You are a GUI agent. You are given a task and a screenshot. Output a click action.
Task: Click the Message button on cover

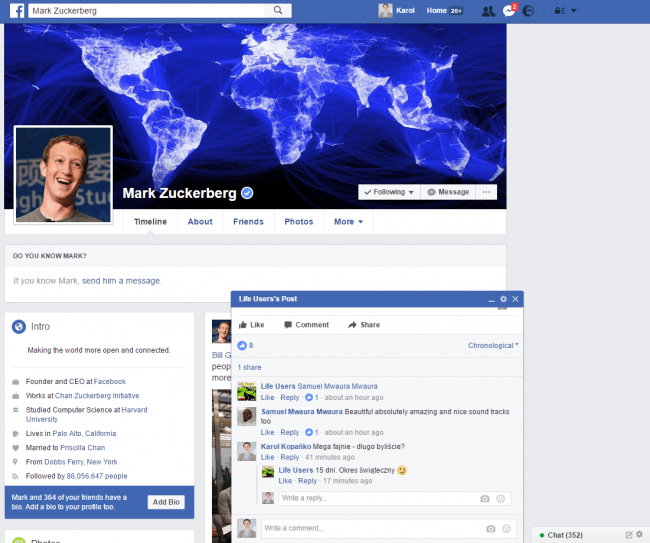click(x=448, y=192)
